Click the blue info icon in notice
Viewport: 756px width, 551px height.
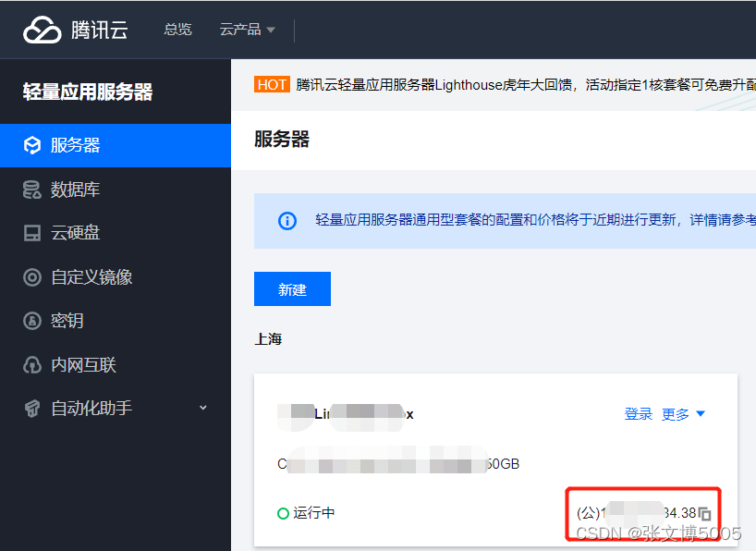coord(287,221)
